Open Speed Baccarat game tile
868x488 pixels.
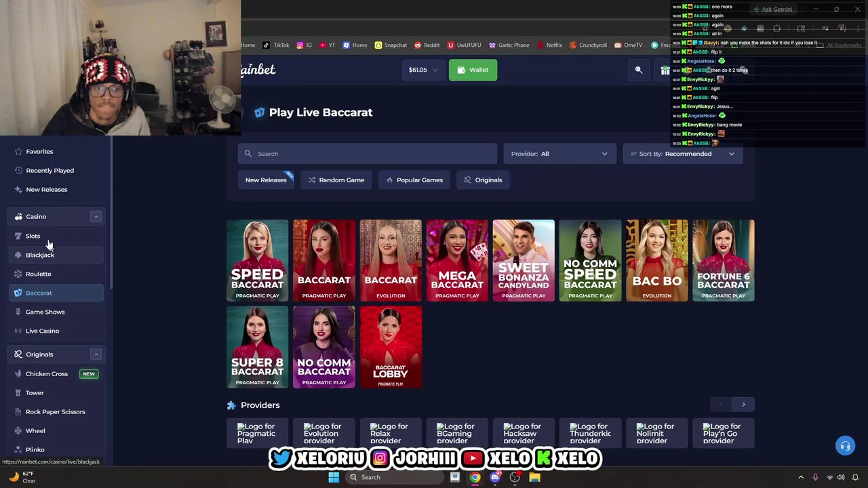(x=257, y=260)
